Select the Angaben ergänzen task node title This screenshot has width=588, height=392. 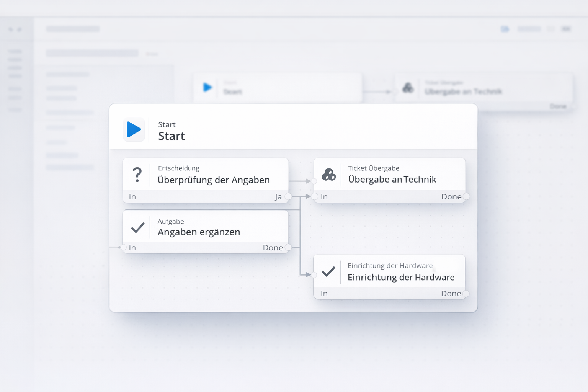199,232
